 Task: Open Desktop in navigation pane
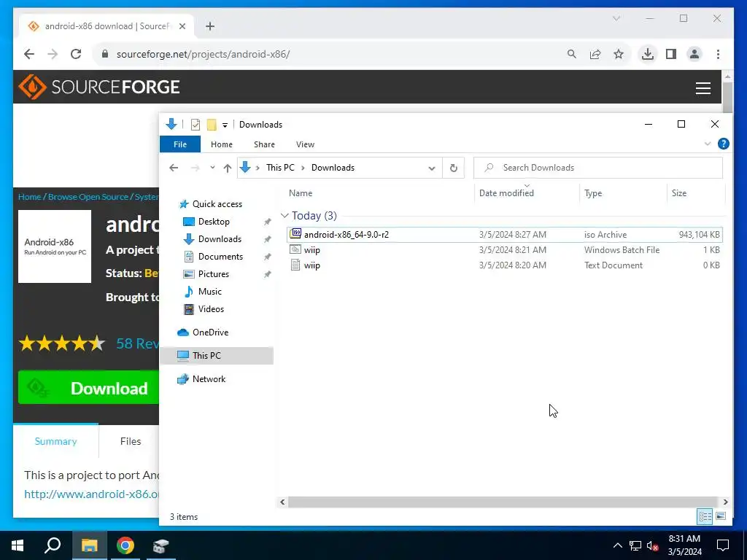click(214, 222)
